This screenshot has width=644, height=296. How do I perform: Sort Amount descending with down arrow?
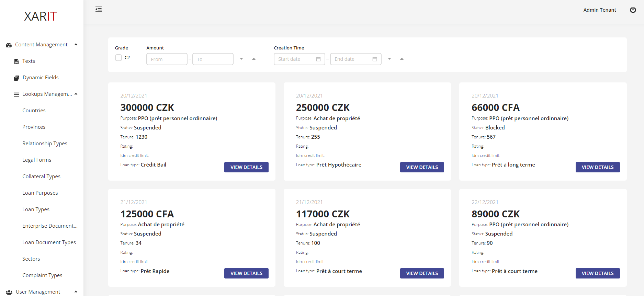point(241,59)
